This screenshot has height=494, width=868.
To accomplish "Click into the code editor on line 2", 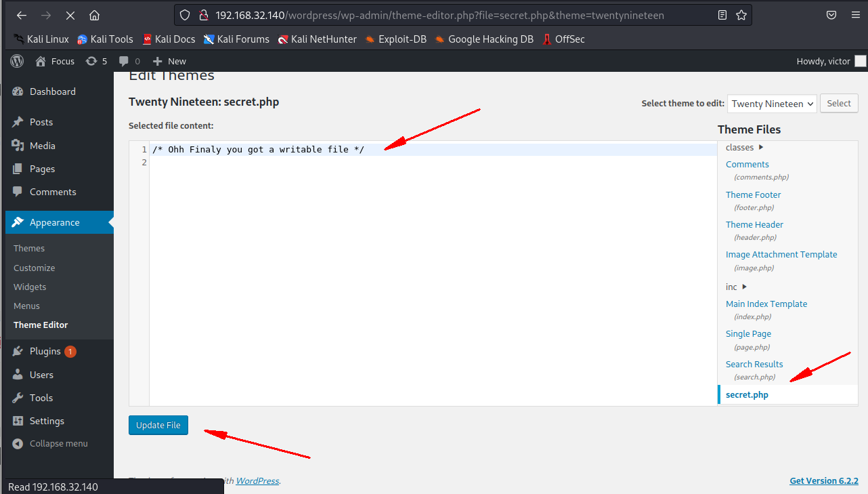I will pos(433,163).
